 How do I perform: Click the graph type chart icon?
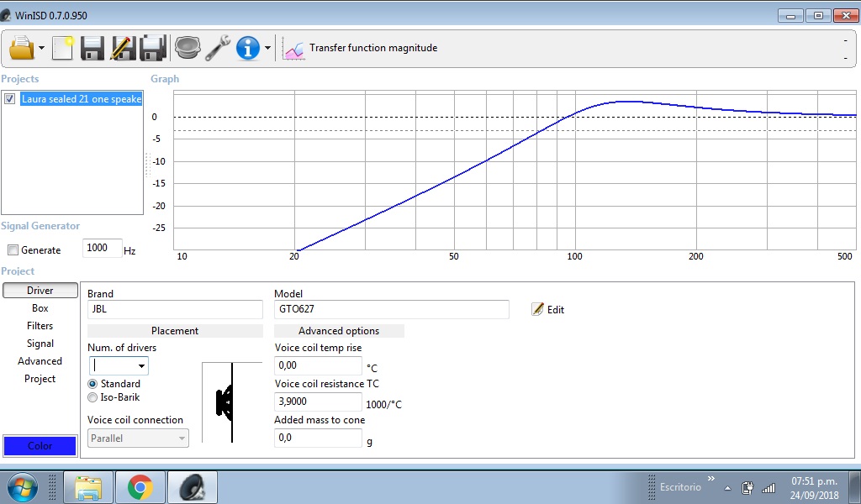pos(293,49)
